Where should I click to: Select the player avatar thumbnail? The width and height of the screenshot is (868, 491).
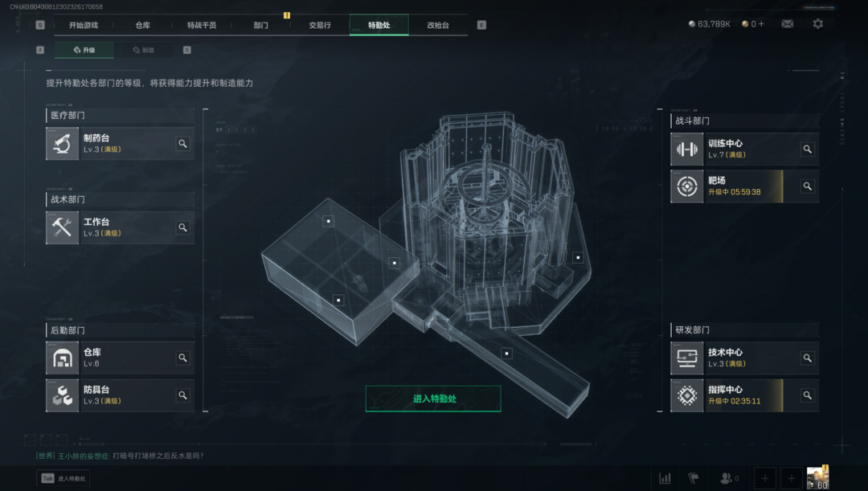pyautogui.click(x=817, y=477)
